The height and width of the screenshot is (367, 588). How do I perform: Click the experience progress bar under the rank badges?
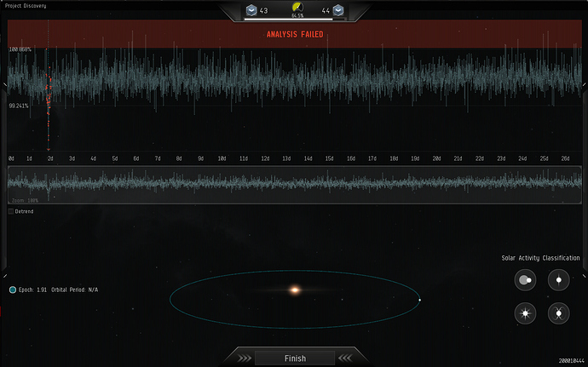point(295,19)
